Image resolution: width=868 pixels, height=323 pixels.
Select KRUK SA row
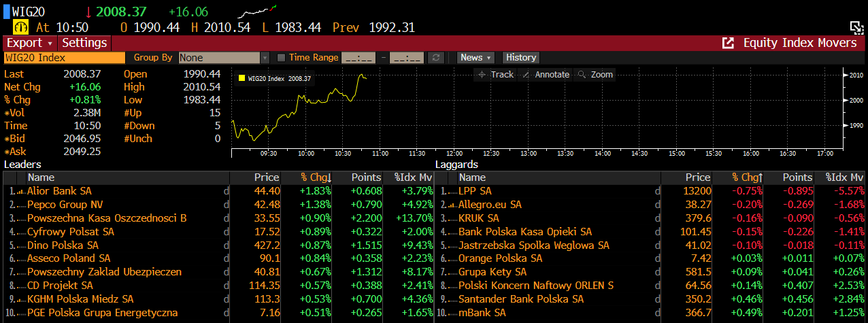pyautogui.click(x=650, y=218)
